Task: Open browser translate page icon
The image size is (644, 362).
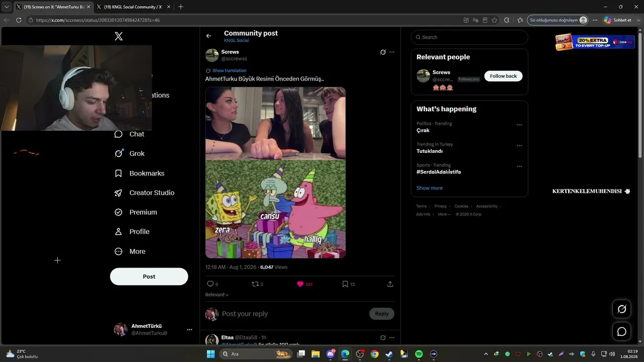Action: click(x=475, y=20)
